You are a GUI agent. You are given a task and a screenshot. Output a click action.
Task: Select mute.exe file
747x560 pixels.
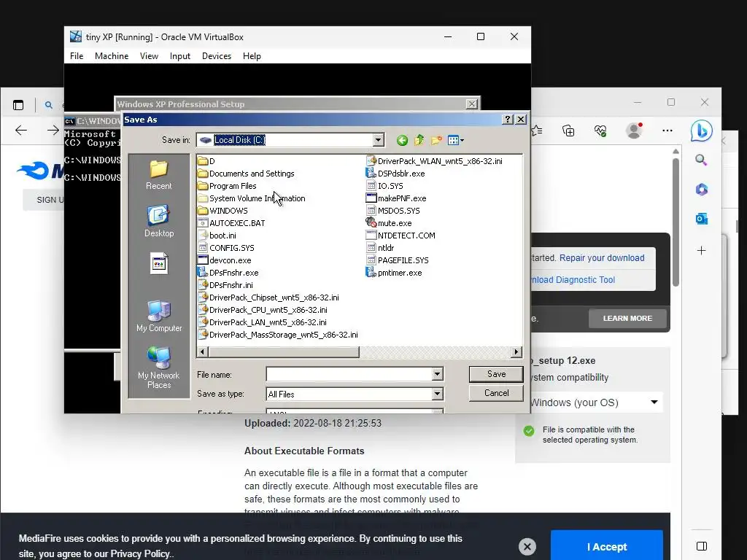point(389,223)
